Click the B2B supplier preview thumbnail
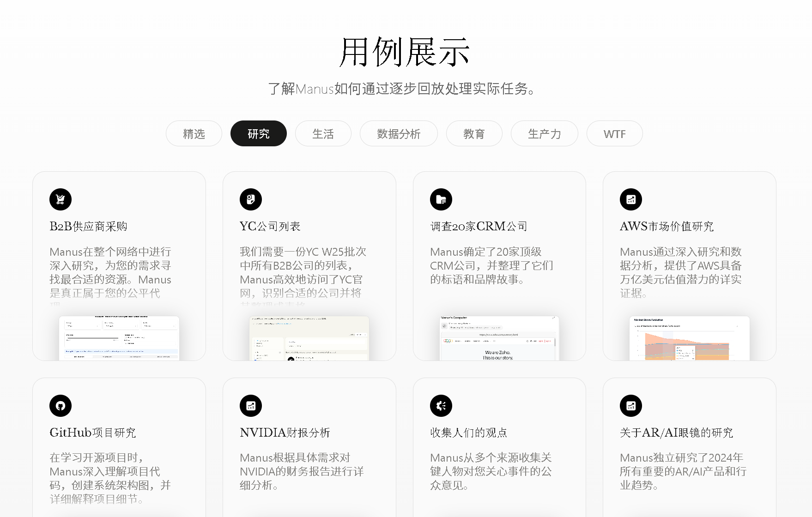 pos(119,338)
